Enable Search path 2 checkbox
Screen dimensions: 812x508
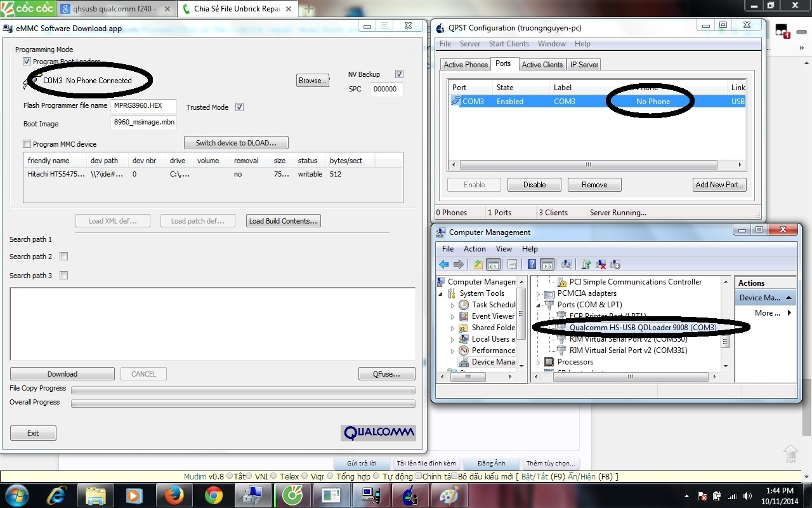[x=63, y=257]
